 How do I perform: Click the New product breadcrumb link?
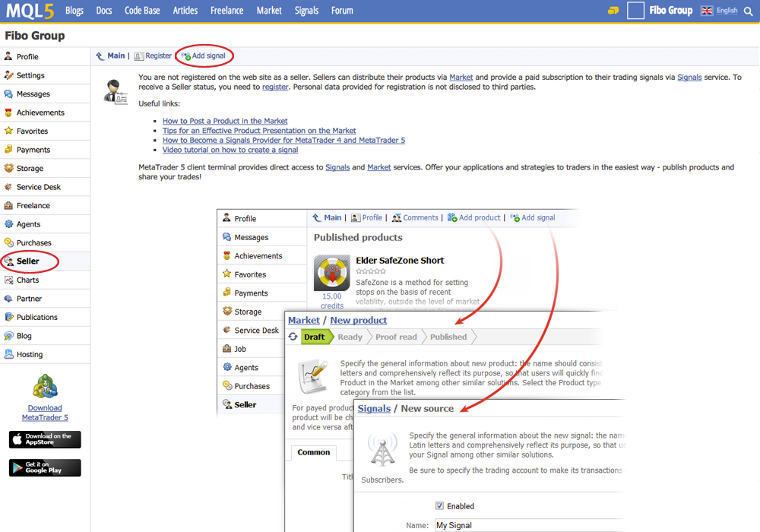pos(359,320)
